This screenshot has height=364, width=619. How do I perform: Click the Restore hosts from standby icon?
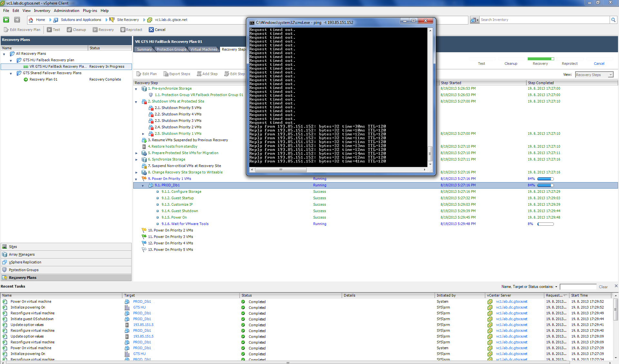coord(144,147)
